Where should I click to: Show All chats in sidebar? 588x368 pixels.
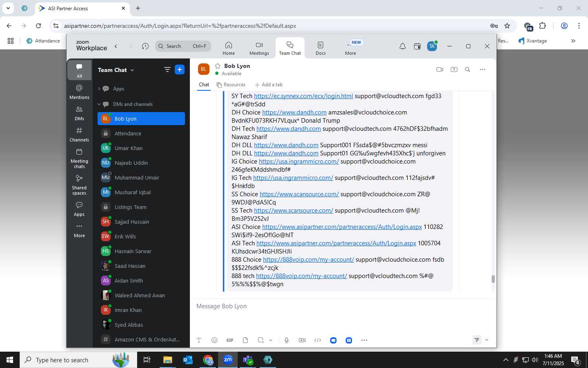79,70
